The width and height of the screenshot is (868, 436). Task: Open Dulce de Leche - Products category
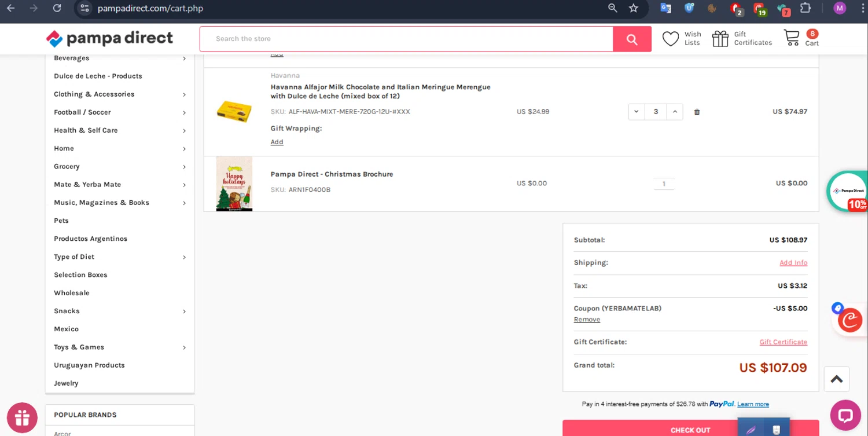point(98,76)
